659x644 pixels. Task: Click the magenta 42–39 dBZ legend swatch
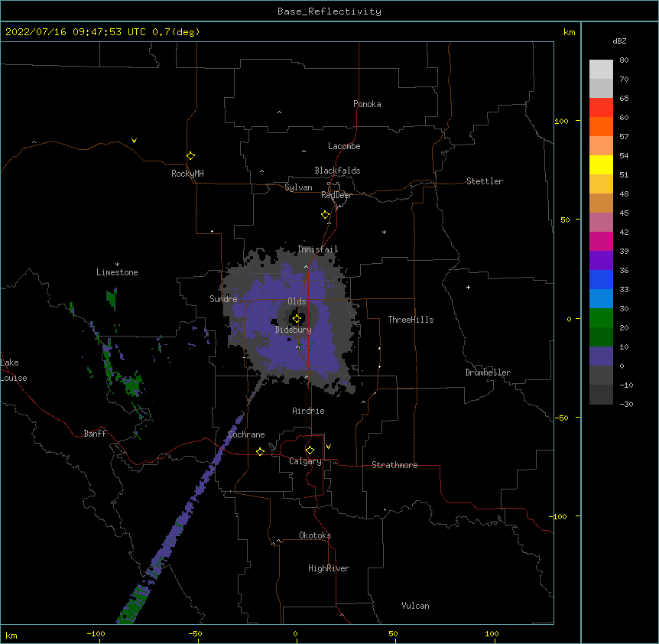coord(601,241)
